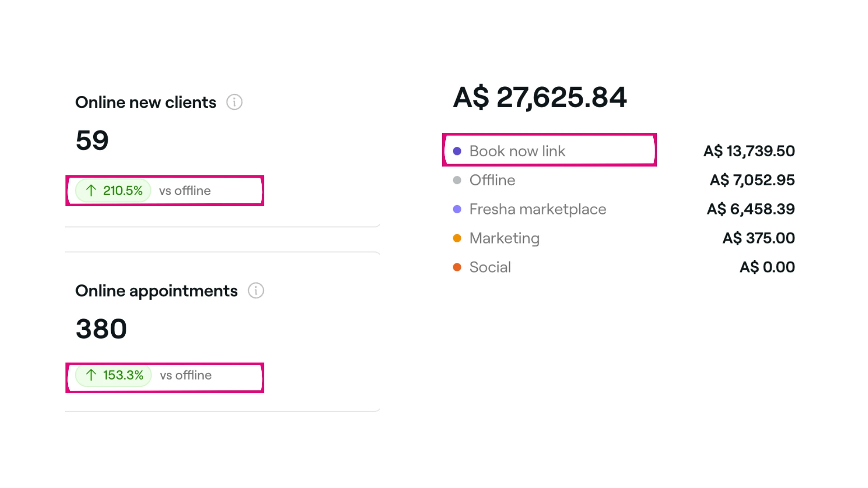Click the violet dot beside Fresha marketplace

click(457, 209)
